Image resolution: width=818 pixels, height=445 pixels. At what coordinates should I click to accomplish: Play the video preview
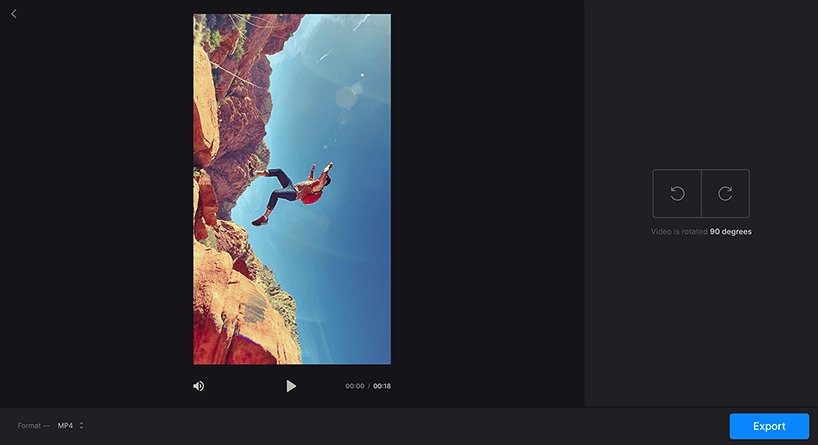point(291,386)
